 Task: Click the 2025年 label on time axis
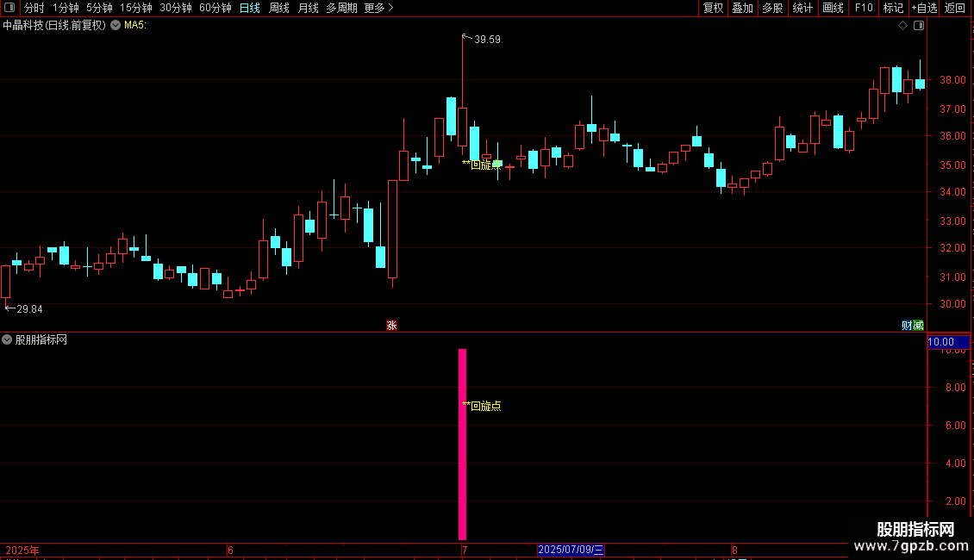(x=22, y=550)
